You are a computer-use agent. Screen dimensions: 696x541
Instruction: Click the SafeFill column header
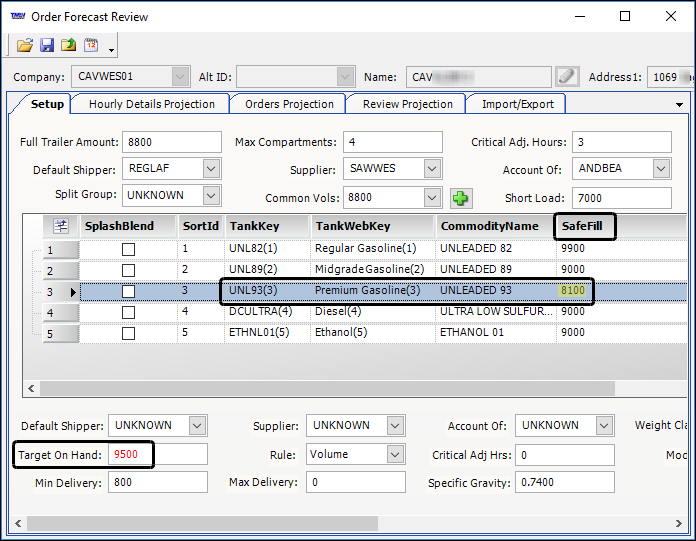pos(584,226)
